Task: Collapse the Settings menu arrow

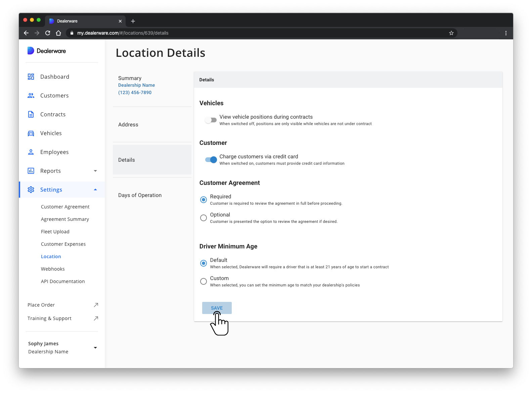Action: pyautogui.click(x=95, y=190)
